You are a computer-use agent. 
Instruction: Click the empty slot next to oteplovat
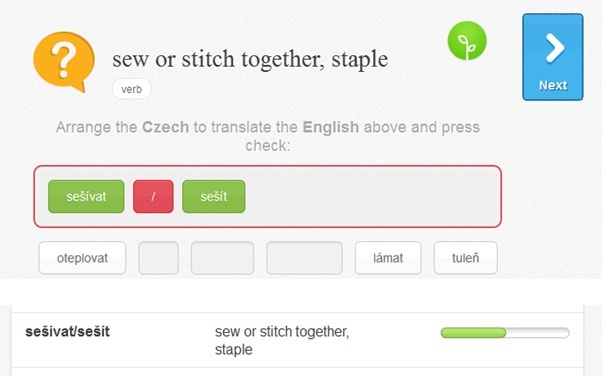tap(159, 258)
